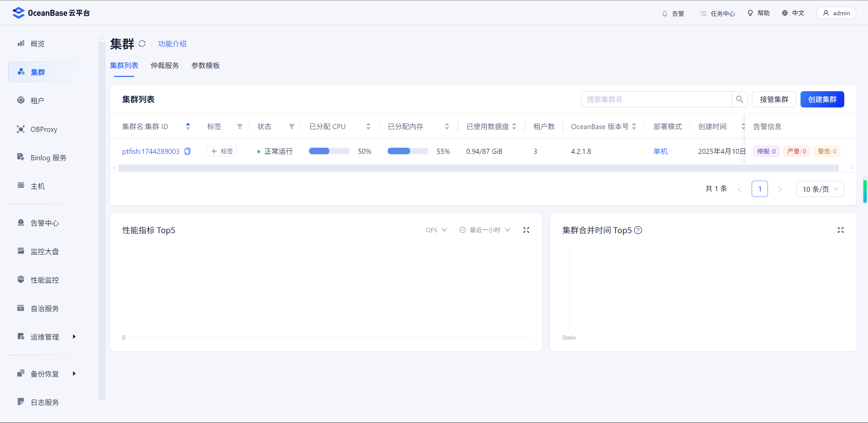Click the 租户 sidebar icon
The height and width of the screenshot is (423, 868).
[x=21, y=100]
